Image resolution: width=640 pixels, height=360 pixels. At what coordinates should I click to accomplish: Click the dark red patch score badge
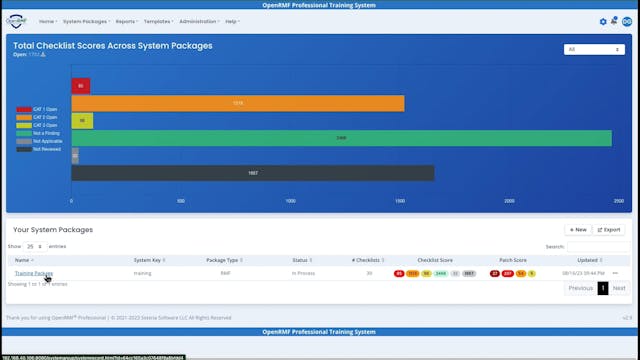coord(495,273)
